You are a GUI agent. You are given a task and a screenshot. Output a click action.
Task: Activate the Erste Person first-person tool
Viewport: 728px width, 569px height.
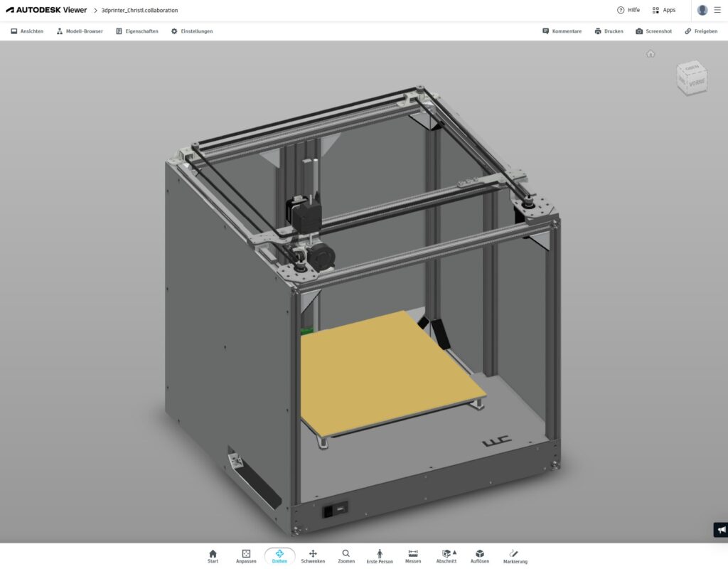tap(380, 556)
